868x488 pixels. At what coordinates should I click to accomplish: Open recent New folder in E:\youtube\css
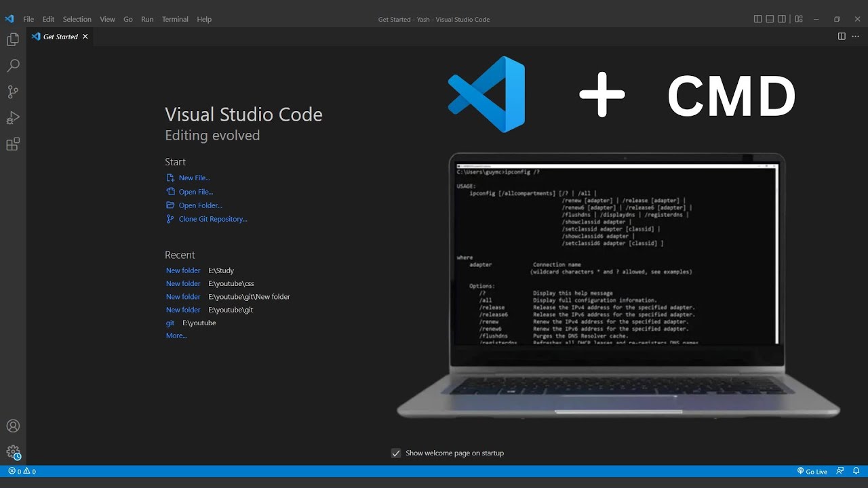183,283
